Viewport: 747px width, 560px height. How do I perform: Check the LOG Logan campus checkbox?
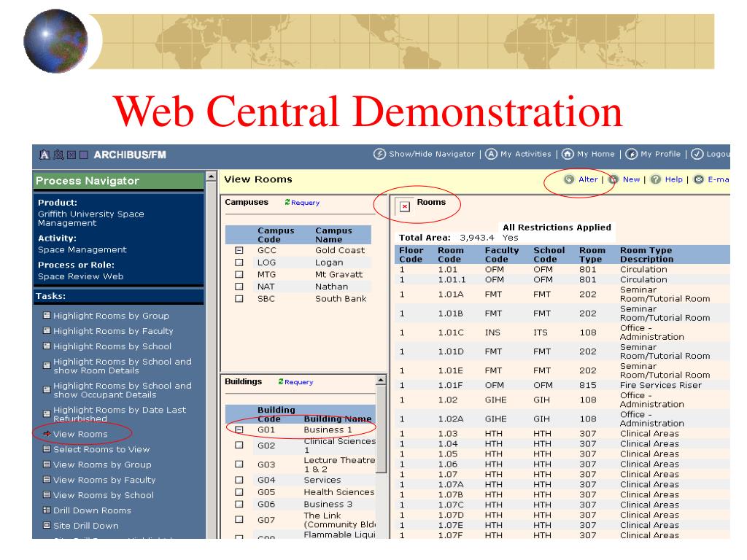pos(239,262)
